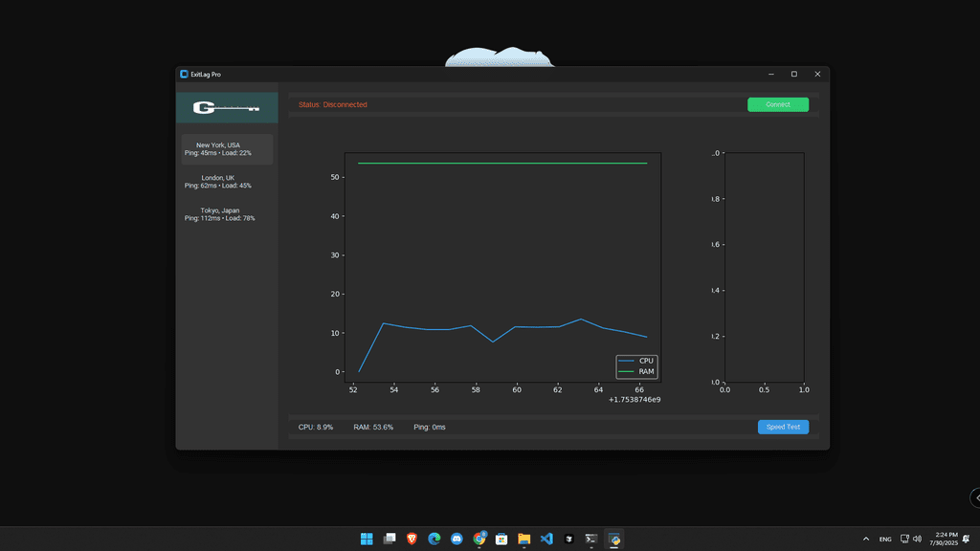
Task: Click the logo banner in the sidebar
Action: (x=227, y=107)
